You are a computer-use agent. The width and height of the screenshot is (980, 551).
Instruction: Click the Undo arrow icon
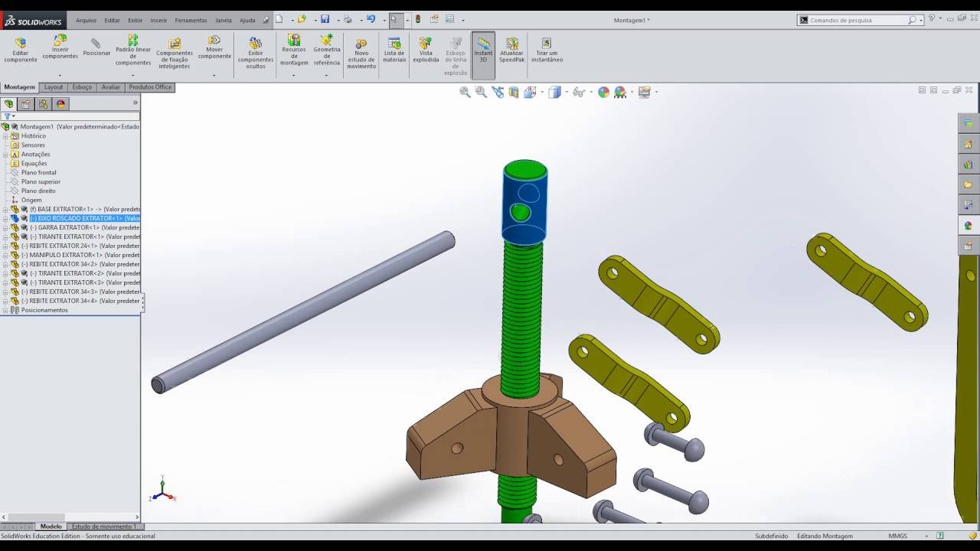[x=371, y=19]
